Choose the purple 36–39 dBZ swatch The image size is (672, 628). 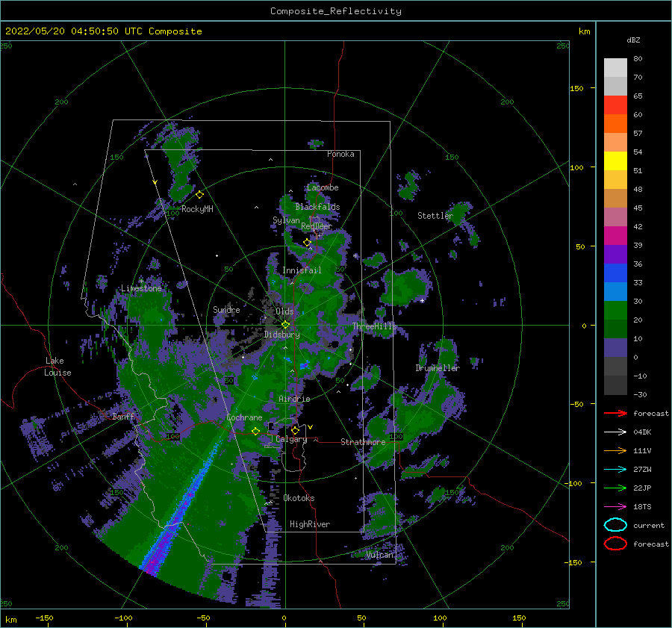coord(615,255)
